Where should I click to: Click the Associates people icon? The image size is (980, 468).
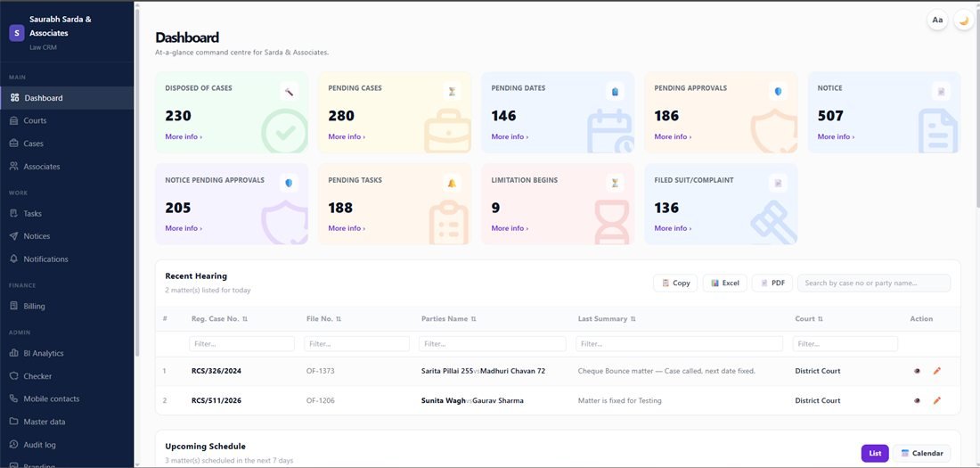click(x=13, y=167)
